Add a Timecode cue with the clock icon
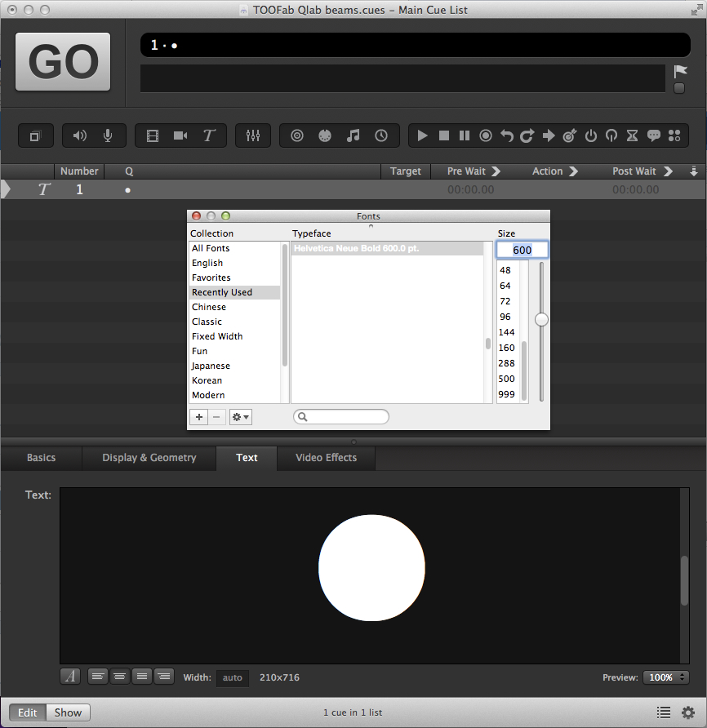The width and height of the screenshot is (707, 728). point(381,136)
